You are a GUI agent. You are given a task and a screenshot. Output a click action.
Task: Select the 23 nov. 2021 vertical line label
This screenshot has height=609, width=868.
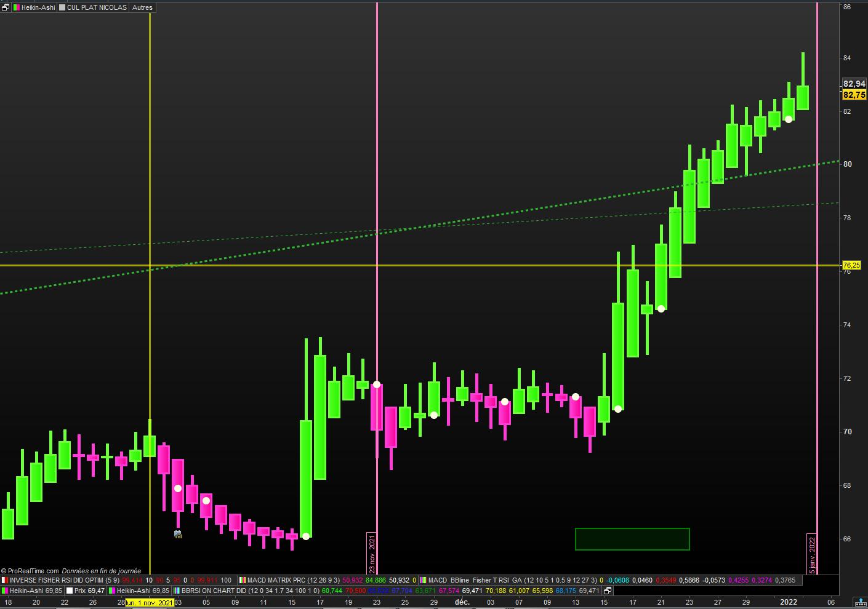click(x=371, y=553)
